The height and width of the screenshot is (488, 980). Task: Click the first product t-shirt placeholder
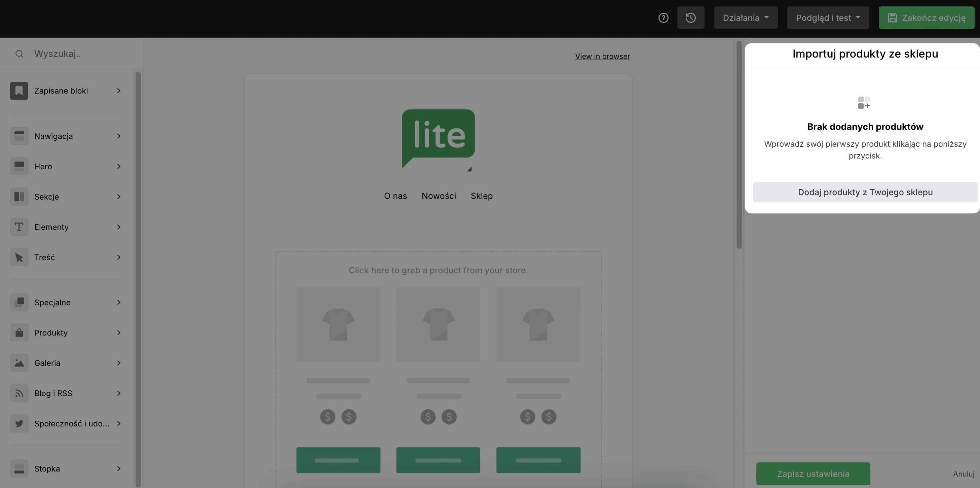(x=338, y=324)
